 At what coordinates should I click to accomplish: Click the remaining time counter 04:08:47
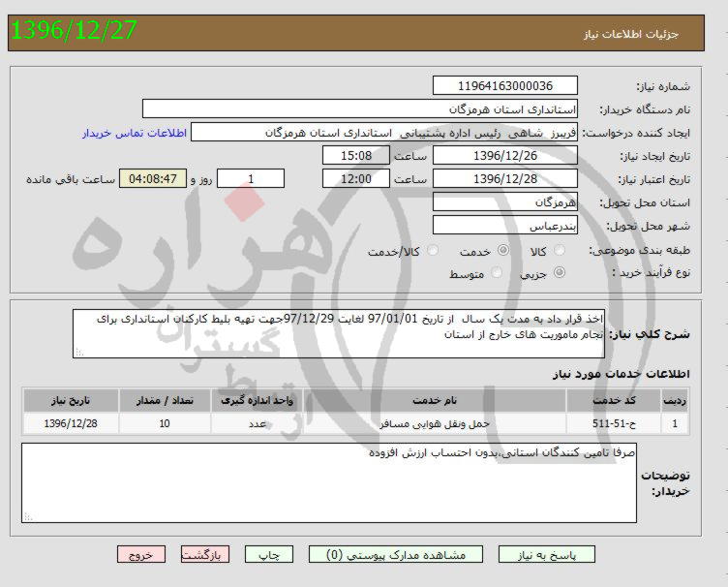coord(153,179)
